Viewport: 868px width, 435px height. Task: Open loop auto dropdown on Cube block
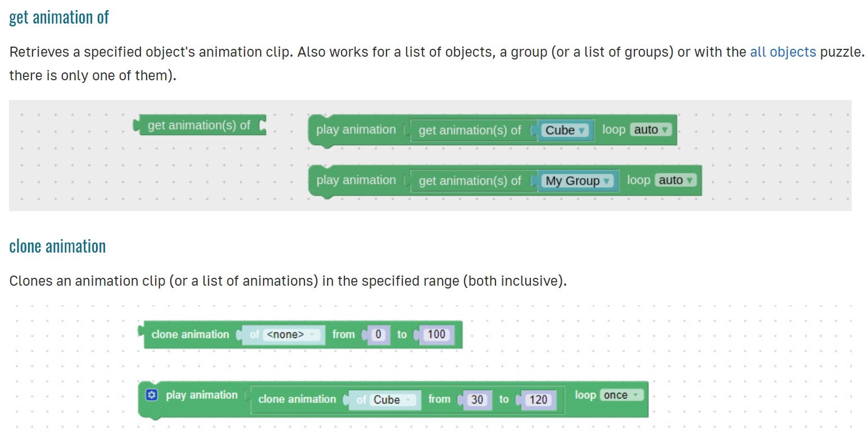[651, 130]
